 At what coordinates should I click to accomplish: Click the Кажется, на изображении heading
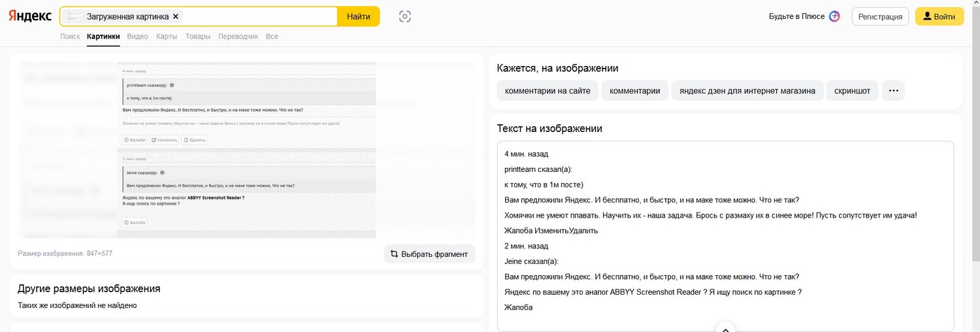[557, 68]
